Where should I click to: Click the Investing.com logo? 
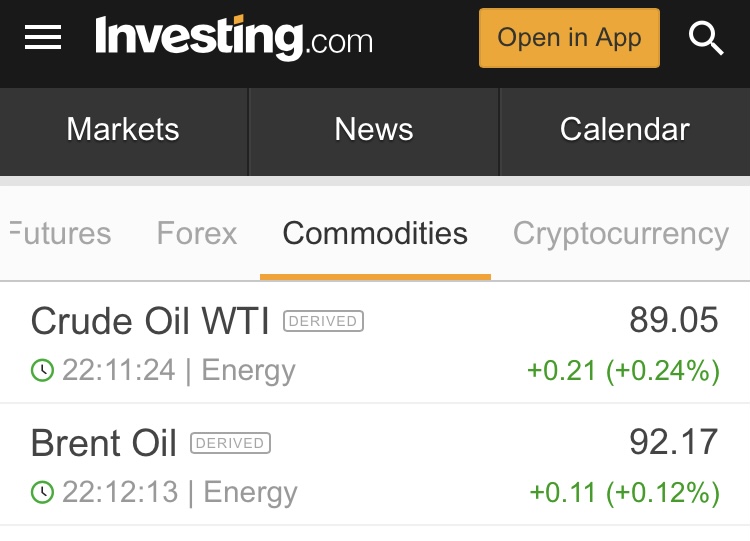[x=233, y=38]
